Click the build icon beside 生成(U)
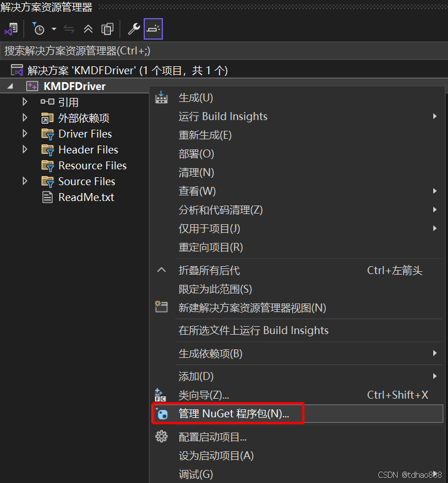Image resolution: width=448 pixels, height=483 pixels. tap(161, 97)
